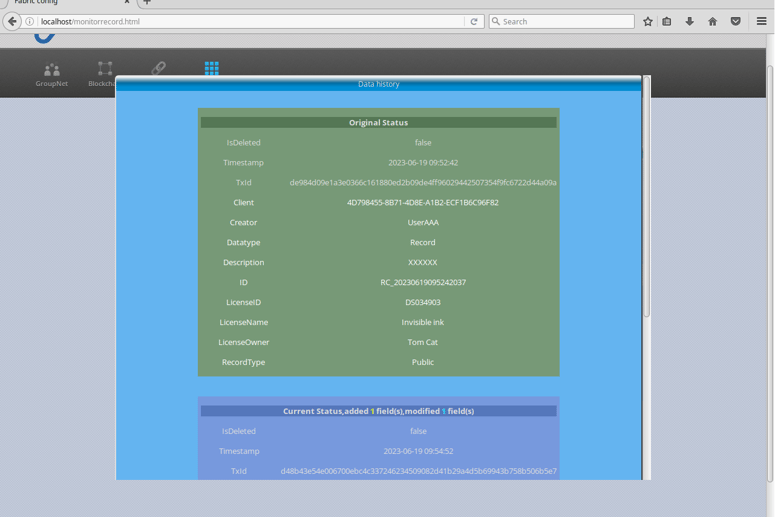
Task: Open new tab with plus button
Action: point(147,2)
